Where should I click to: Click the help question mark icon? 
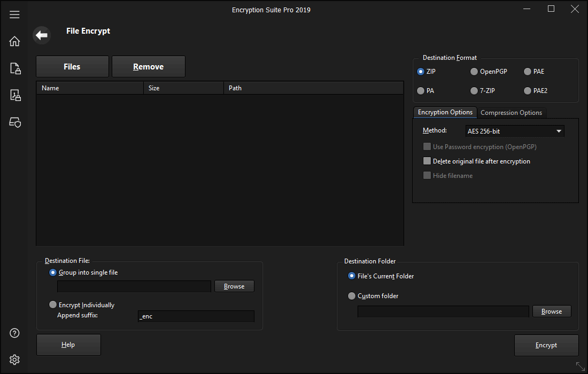15,333
